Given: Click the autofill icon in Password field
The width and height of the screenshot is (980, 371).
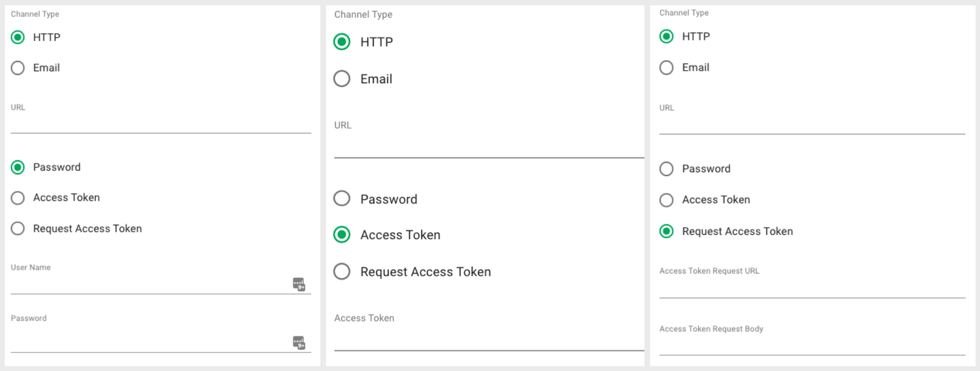Looking at the screenshot, I should [299, 342].
